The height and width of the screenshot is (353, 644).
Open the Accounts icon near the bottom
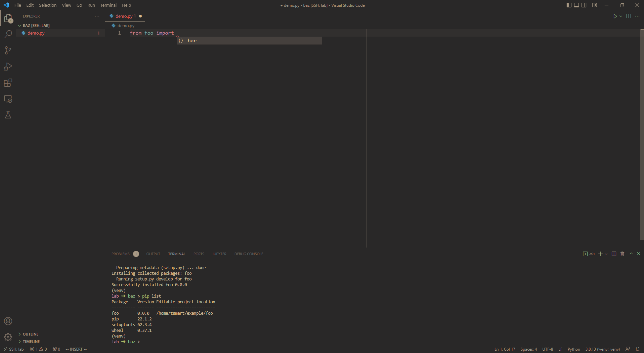pos(8,321)
